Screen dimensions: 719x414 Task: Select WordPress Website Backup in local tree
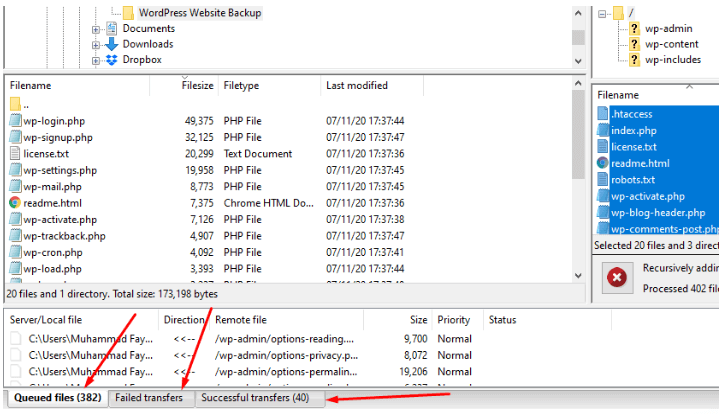coord(200,13)
